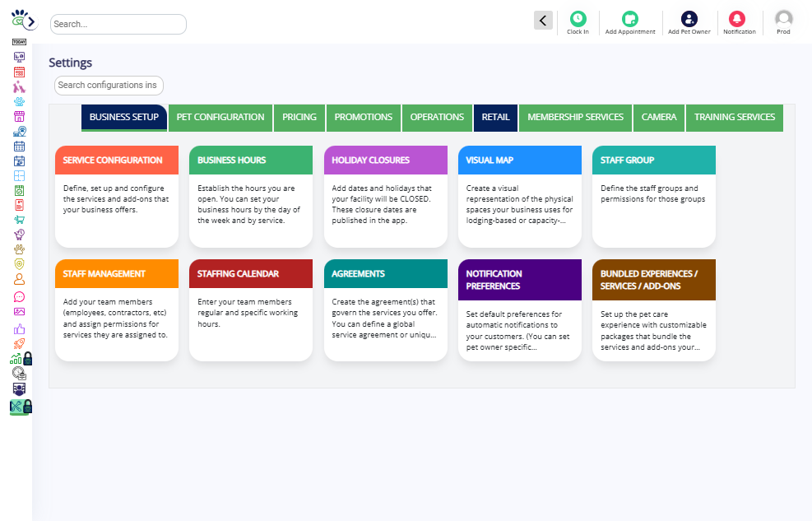Open the clock with briefcase sidebar icon
Screen dimensions: 812x521
[x=19, y=373]
